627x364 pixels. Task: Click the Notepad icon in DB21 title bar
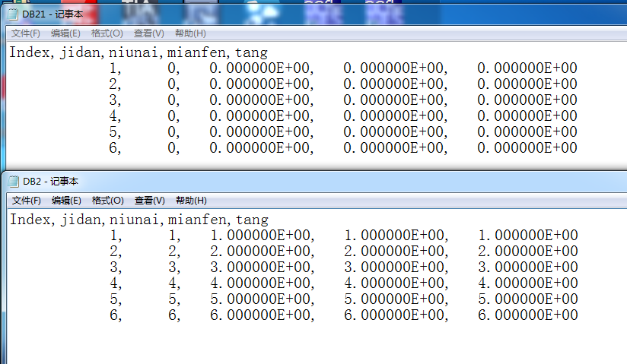[13, 14]
